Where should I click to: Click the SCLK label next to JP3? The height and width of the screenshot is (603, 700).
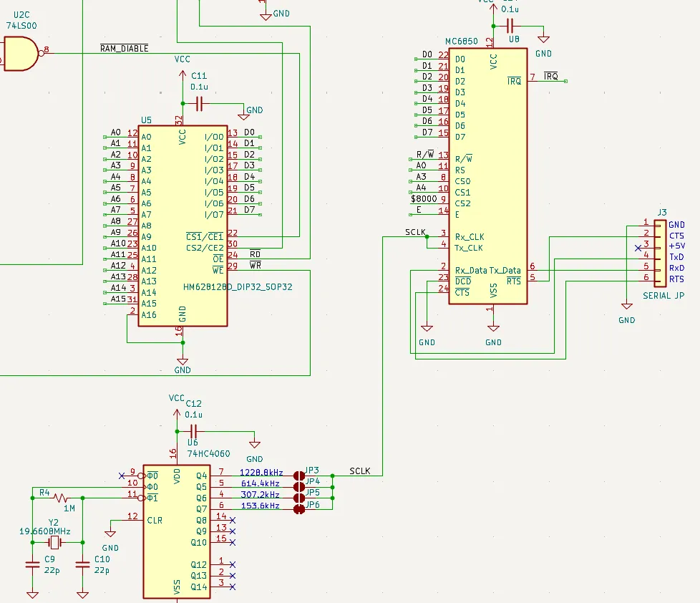pos(360,471)
